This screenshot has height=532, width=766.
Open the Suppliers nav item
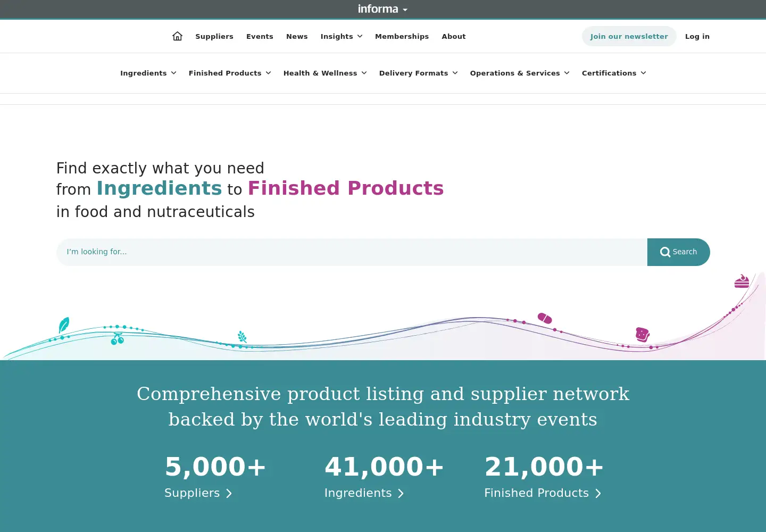coord(214,36)
